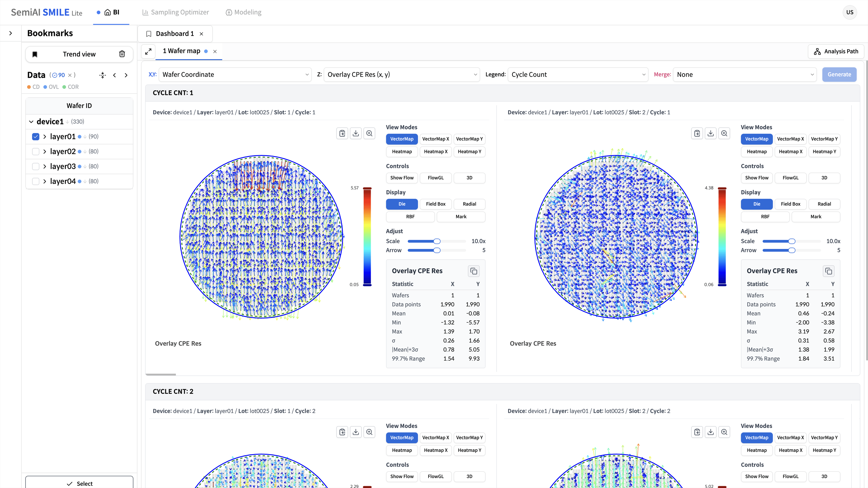
Task: Check the layer02 checkbox
Action: pos(36,152)
